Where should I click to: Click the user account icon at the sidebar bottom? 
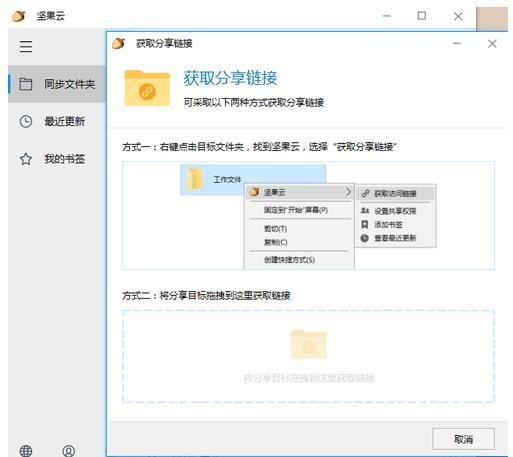click(68, 451)
